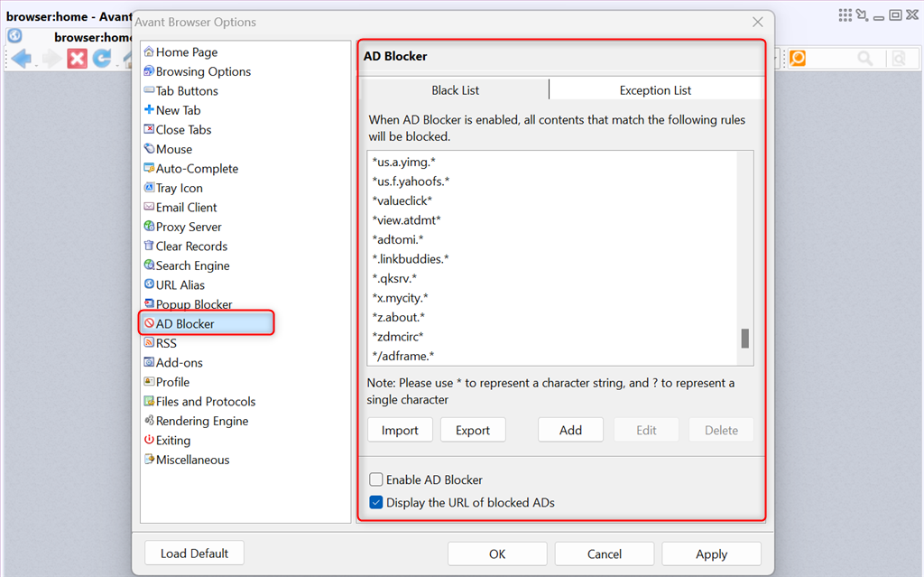Select the *x.mycity.* rule
This screenshot has height=577, width=924.
tap(400, 299)
